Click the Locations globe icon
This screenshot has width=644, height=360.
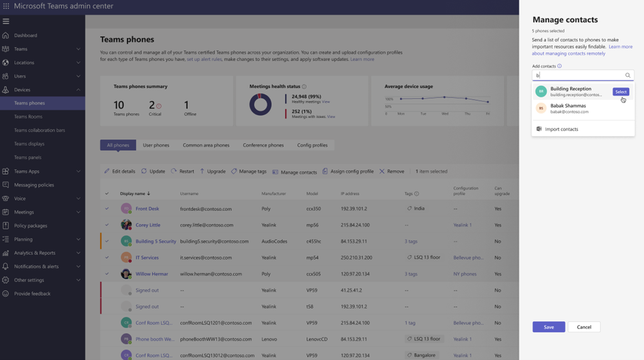tap(5, 63)
